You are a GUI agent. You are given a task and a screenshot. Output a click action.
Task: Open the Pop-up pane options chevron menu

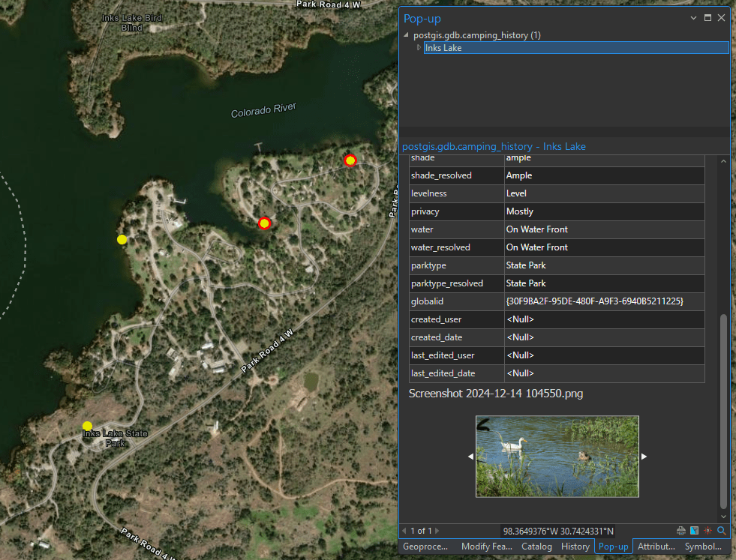pyautogui.click(x=693, y=18)
